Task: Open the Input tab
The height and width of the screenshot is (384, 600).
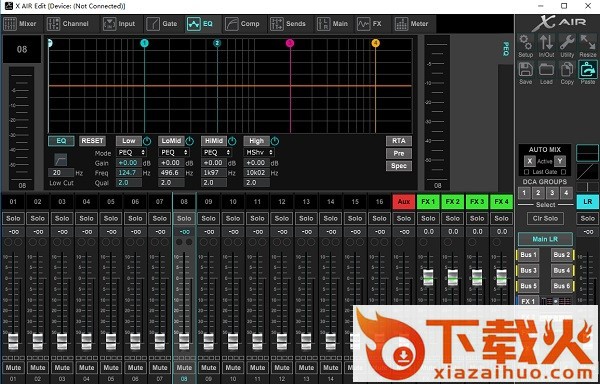Action: [x=119, y=24]
